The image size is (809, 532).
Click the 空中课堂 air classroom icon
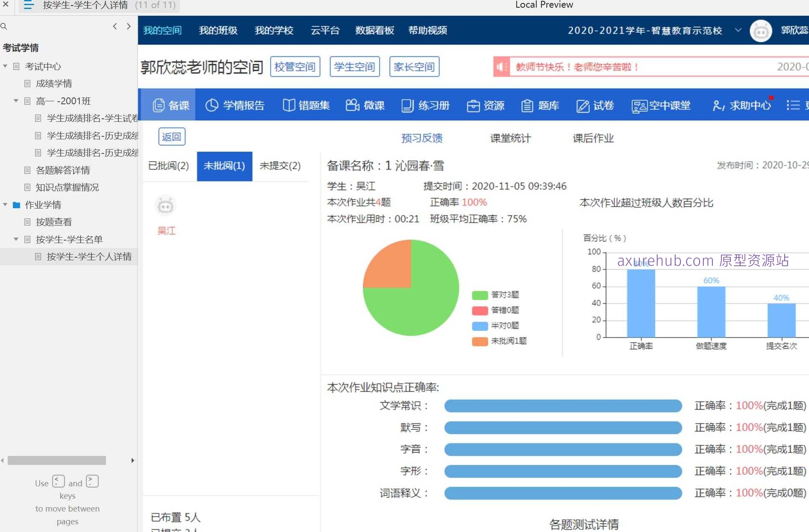point(661,105)
